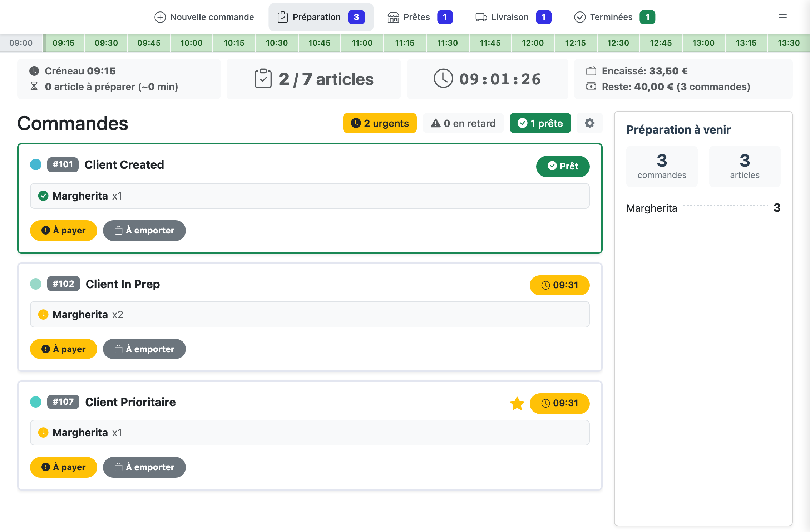The height and width of the screenshot is (532, 810).
Task: Click the wallet icon beside Encaissé
Action: (591, 71)
